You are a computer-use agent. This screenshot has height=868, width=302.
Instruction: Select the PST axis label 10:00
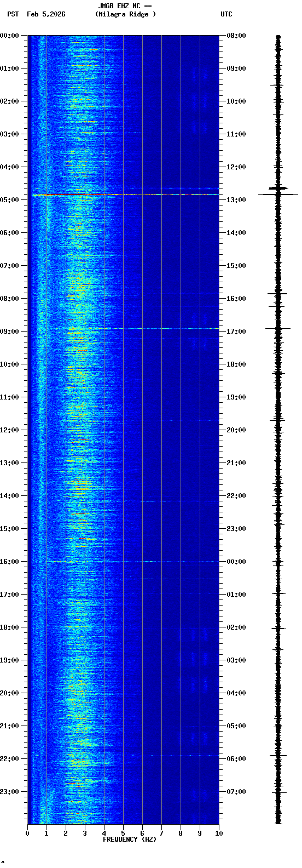[x=10, y=364]
